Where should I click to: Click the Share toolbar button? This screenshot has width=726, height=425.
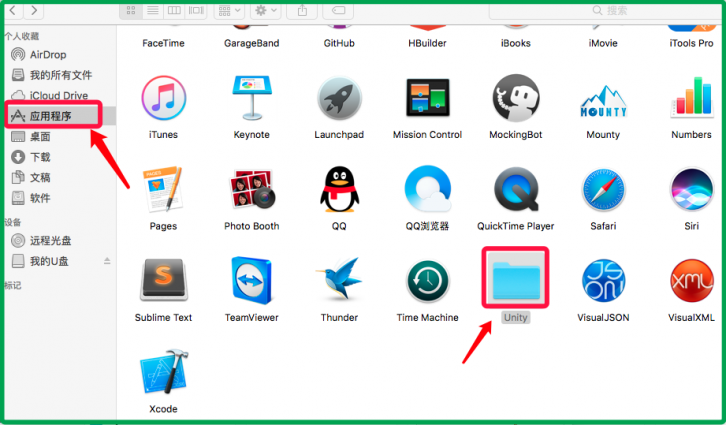[x=302, y=10]
